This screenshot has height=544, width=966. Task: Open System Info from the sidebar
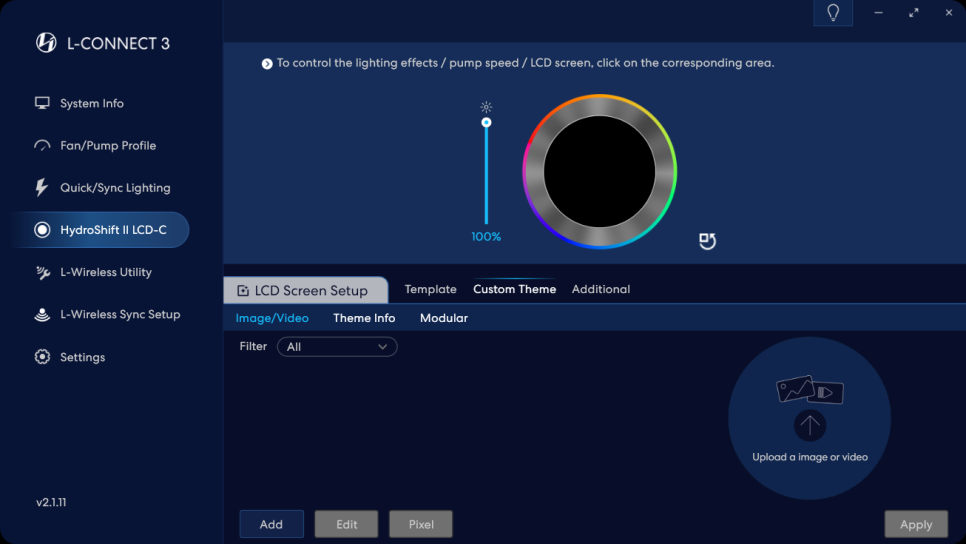coord(91,103)
